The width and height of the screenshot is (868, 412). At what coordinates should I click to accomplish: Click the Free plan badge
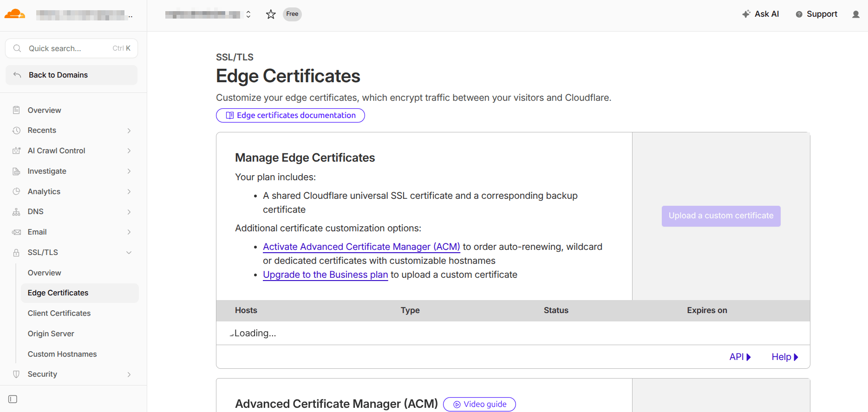click(x=292, y=14)
